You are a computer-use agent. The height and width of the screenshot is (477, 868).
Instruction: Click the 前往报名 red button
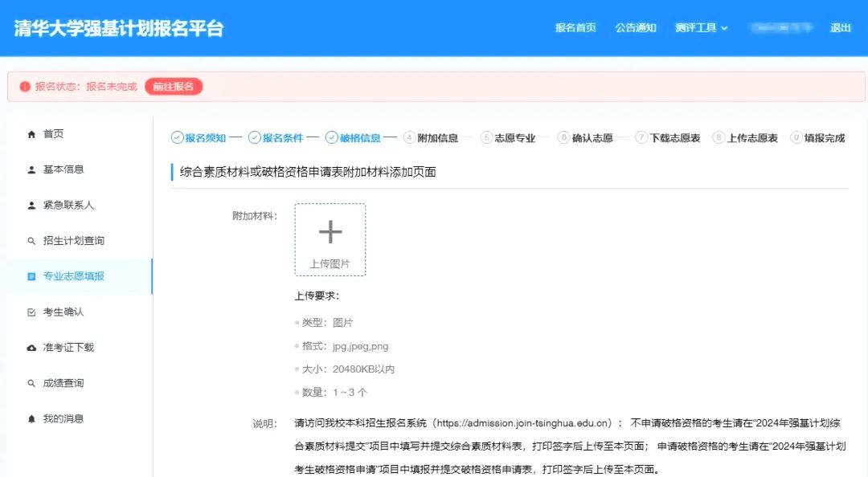click(174, 86)
